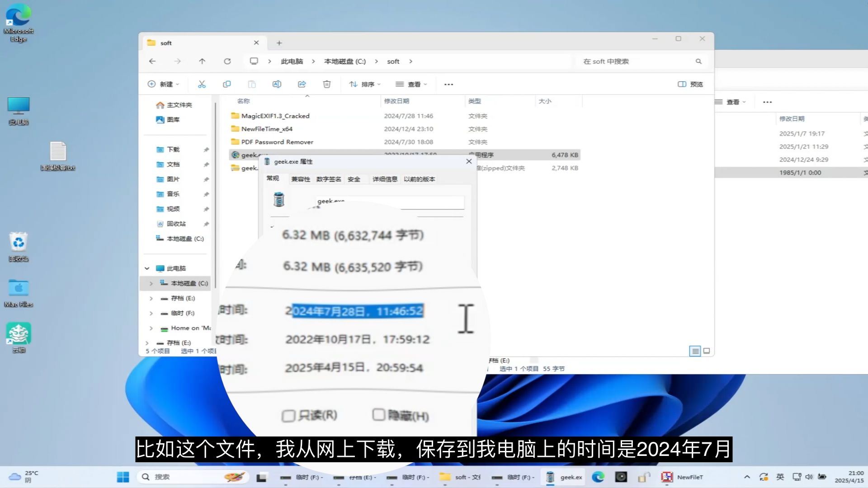This screenshot has width=868, height=488.
Task: Click the taskbar clock showing 21:00
Action: [849, 477]
